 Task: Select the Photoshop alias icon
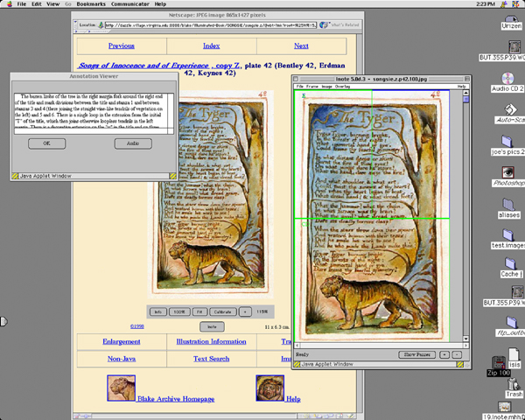(507, 172)
